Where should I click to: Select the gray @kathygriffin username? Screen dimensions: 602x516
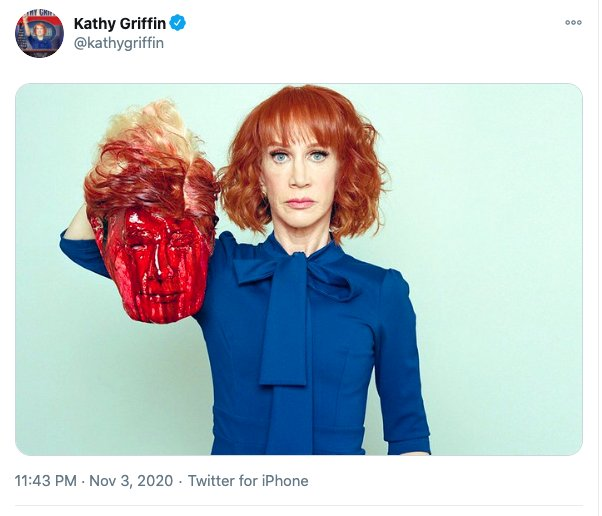[118, 43]
